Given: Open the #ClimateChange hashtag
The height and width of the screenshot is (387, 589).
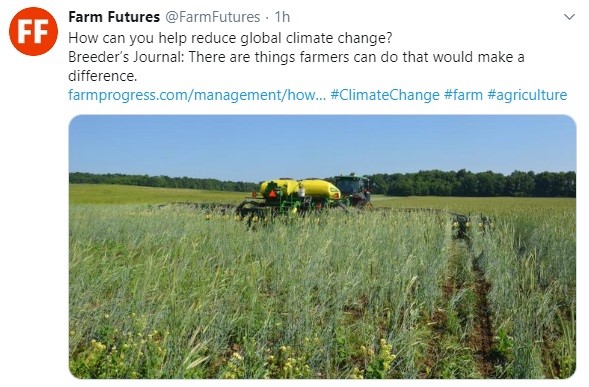Looking at the screenshot, I should 385,95.
